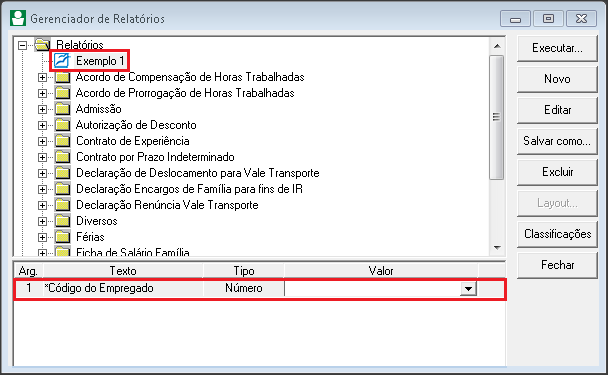Viewport: 608px width, 375px height.
Task: Click folder icon for Acordo de Compensação
Action: pyautogui.click(x=62, y=77)
